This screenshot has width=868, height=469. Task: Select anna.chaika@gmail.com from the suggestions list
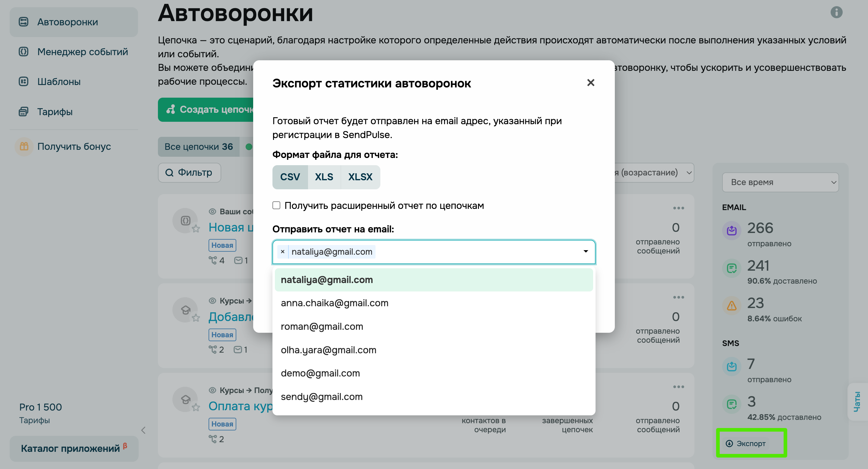[335, 303]
